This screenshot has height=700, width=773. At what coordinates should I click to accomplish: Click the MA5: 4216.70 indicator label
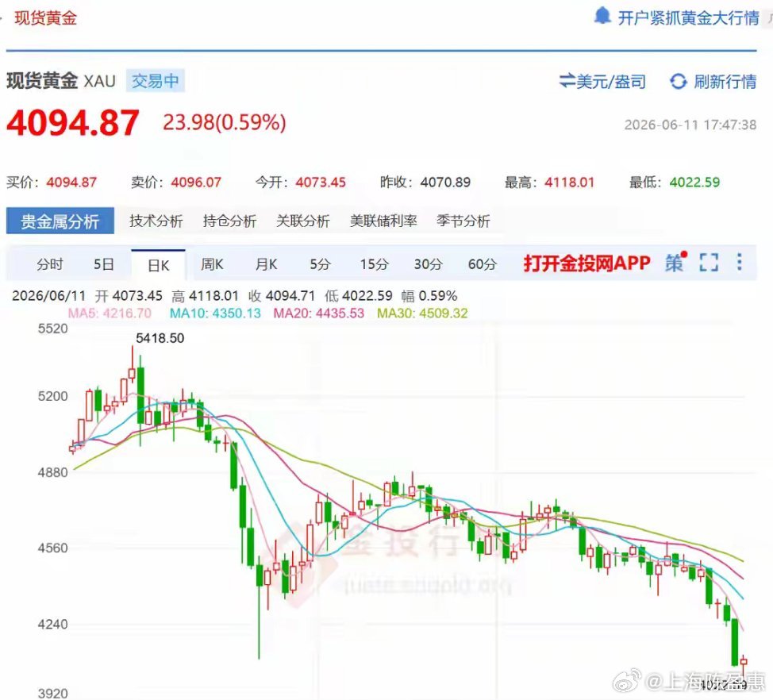[110, 313]
